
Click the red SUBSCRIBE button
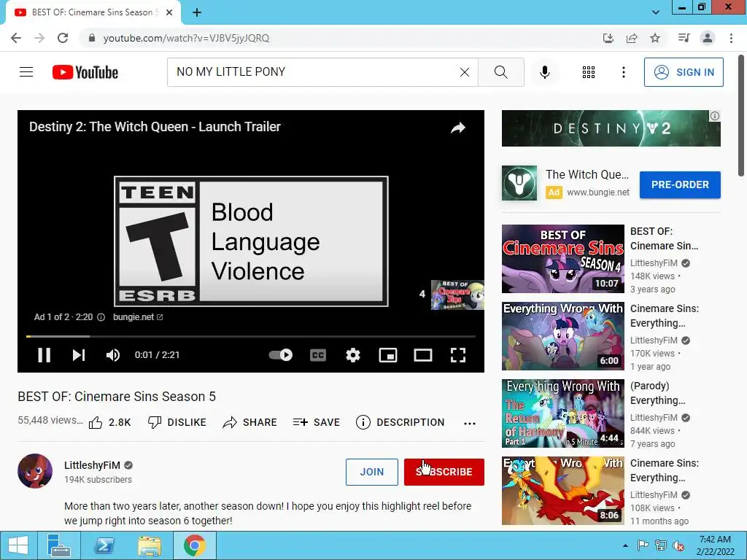pyautogui.click(x=444, y=472)
